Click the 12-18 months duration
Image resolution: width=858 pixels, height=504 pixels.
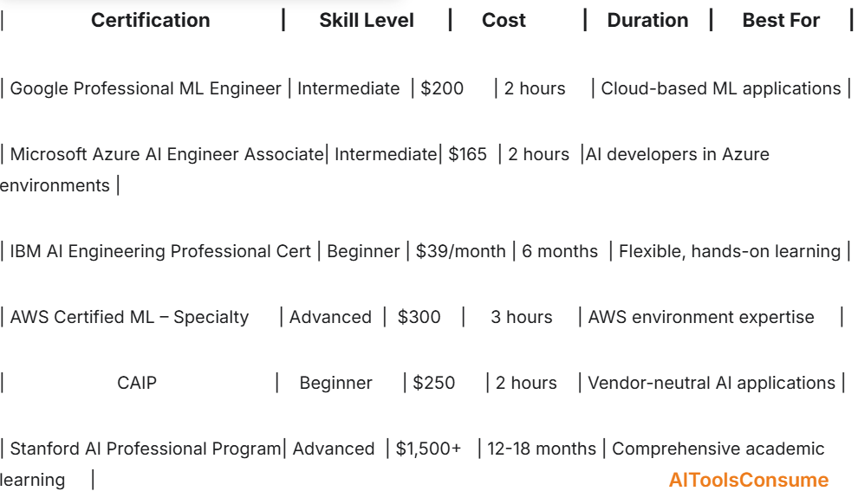pos(541,449)
